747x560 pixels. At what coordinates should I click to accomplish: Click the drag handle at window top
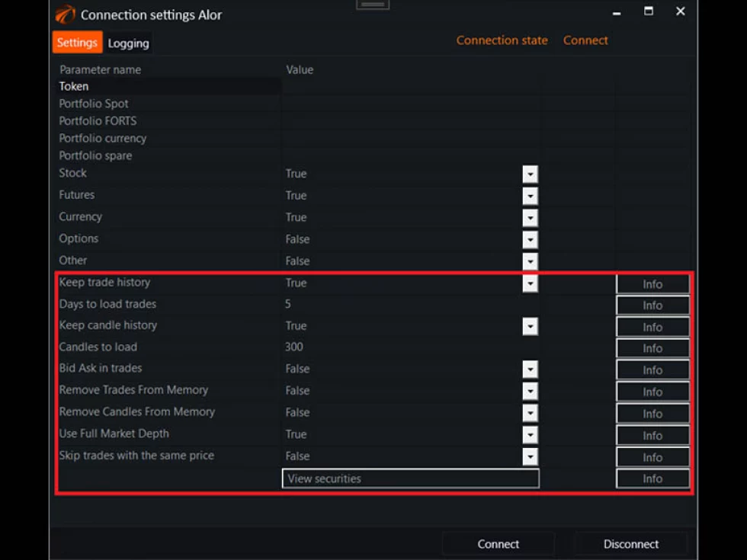373,5
